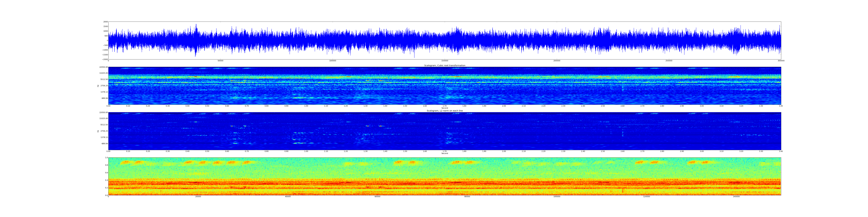The image size is (868, 217).
Task: Click the Hz label of the L2 norm scalogram
Action: (x=98, y=131)
